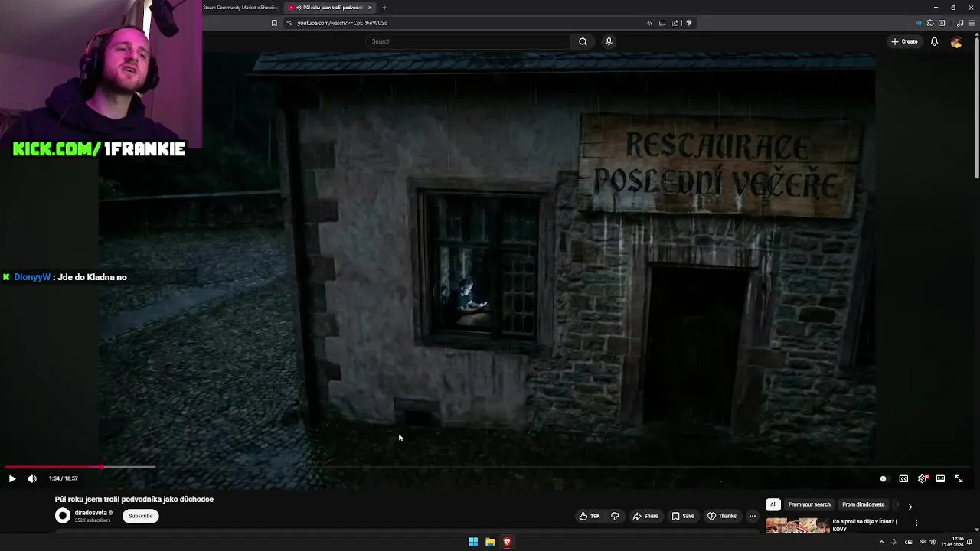
Task: Click tab audio speaker icon on YouTube tab
Action: (x=299, y=8)
